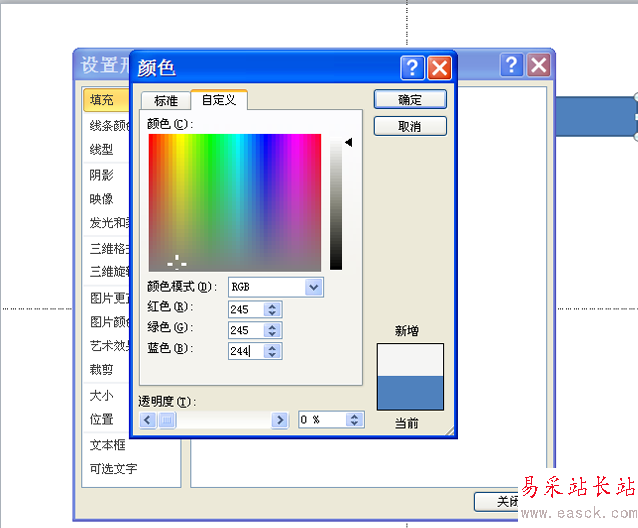Click the 透明度 percent input field
Image resolution: width=638 pixels, height=528 pixels.
[x=322, y=420]
